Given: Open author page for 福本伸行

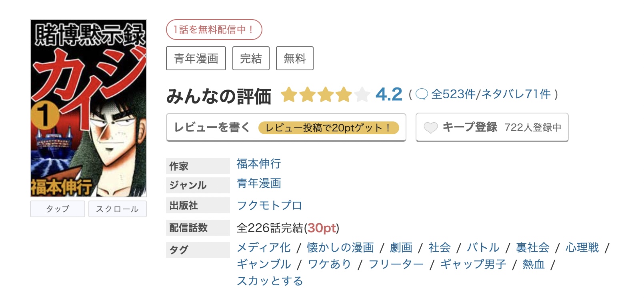Looking at the screenshot, I should [x=258, y=164].
